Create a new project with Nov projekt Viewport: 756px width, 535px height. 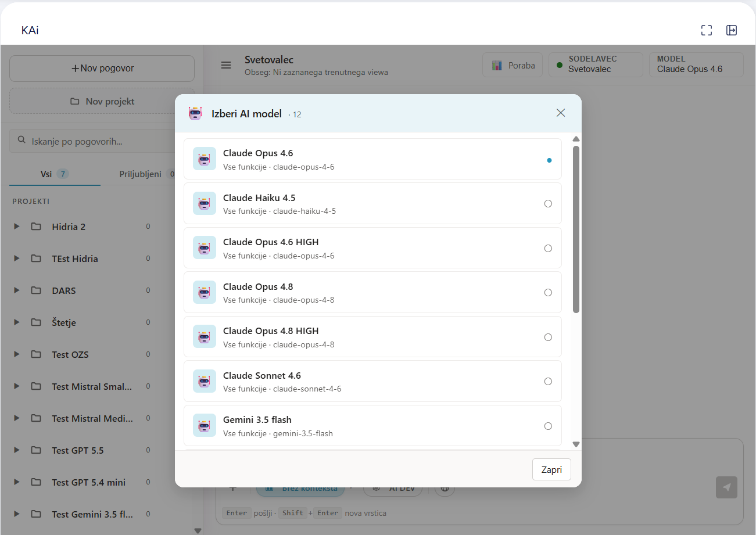tap(102, 101)
